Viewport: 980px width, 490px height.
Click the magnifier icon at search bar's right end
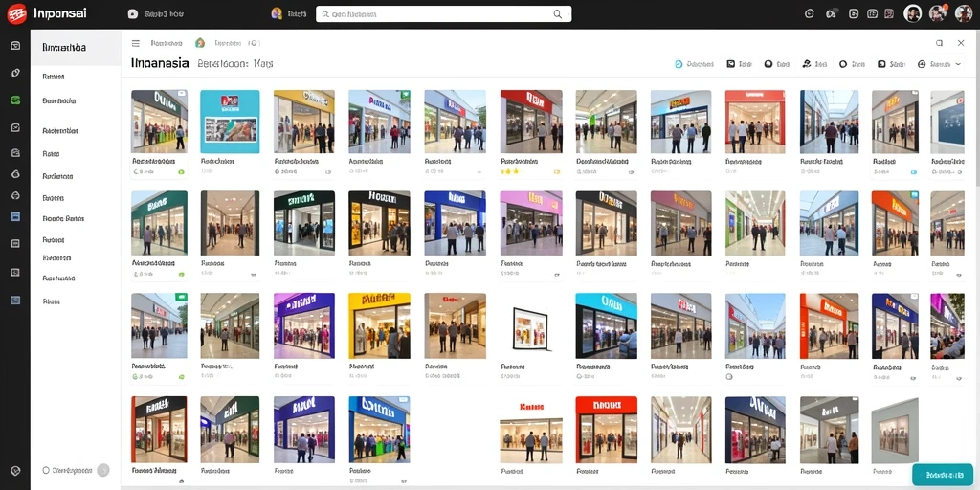point(558,13)
